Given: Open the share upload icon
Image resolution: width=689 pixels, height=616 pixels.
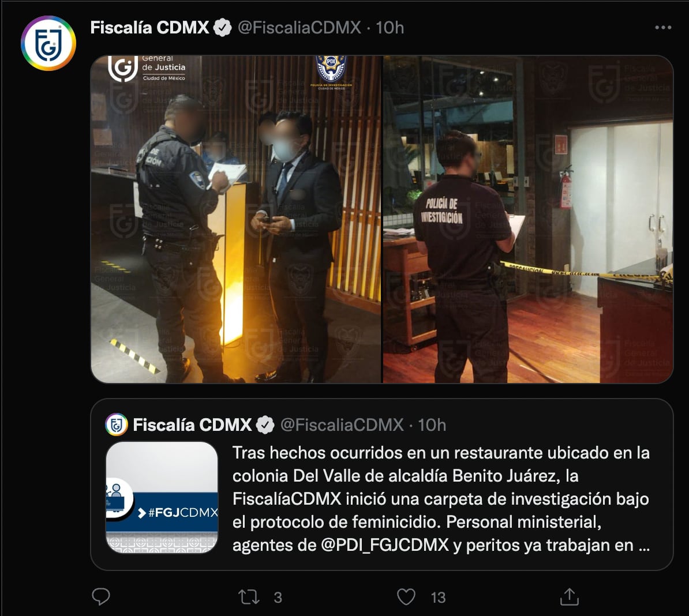Looking at the screenshot, I should coord(569,597).
